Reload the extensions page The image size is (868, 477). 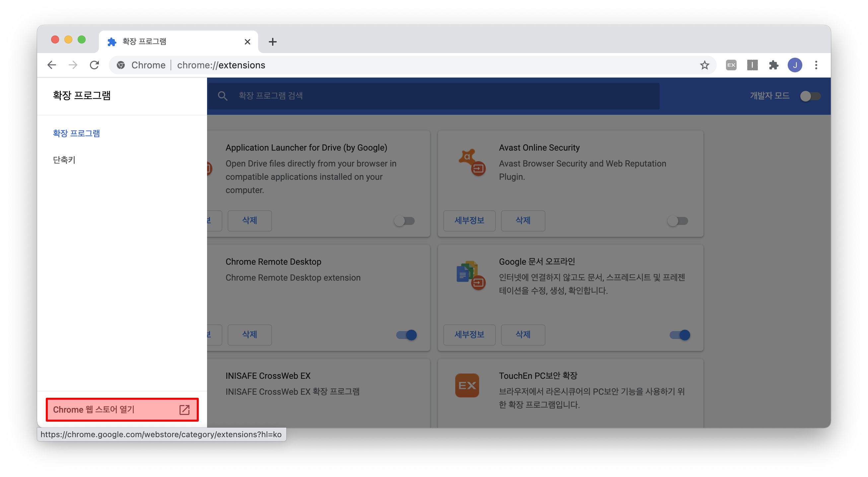94,65
